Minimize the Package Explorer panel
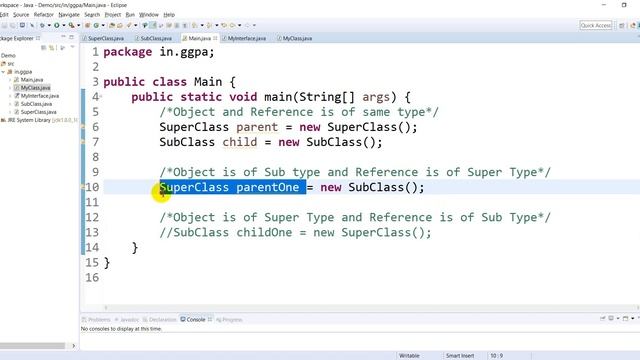This screenshot has width=640, height=360. (63, 37)
